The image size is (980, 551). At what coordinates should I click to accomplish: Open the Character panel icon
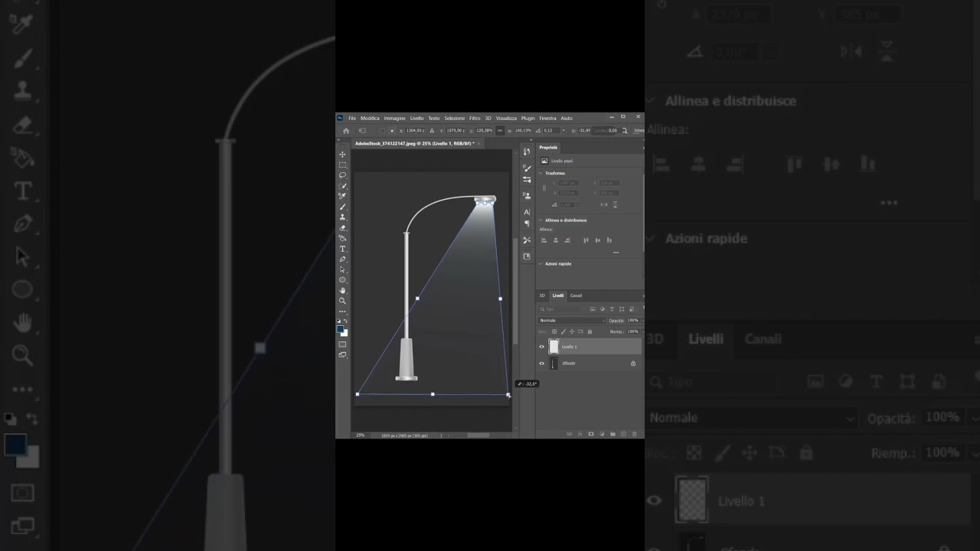[527, 212]
